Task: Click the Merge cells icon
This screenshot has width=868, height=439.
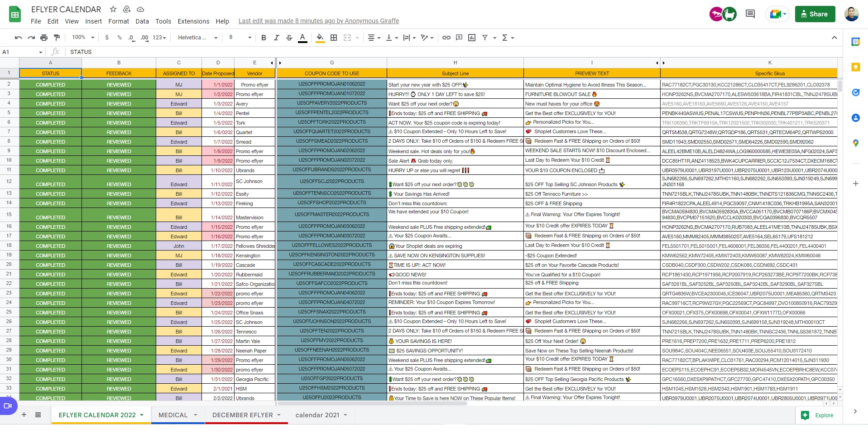Action: pyautogui.click(x=347, y=38)
